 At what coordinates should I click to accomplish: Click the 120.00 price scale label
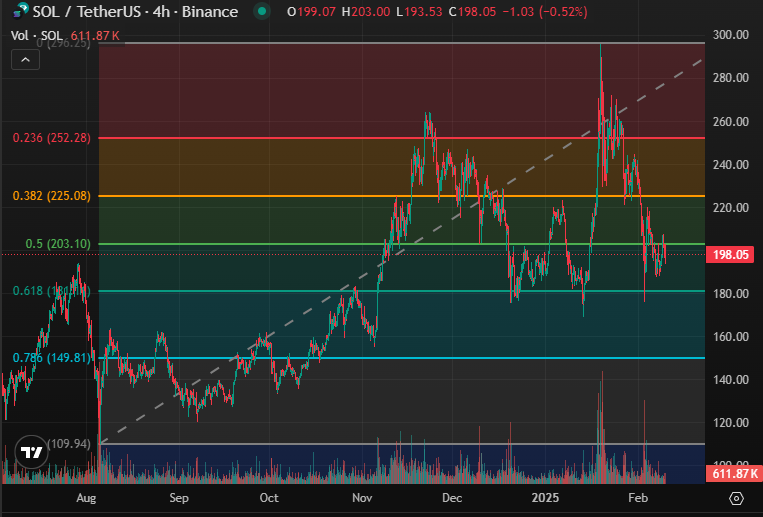(x=730, y=423)
